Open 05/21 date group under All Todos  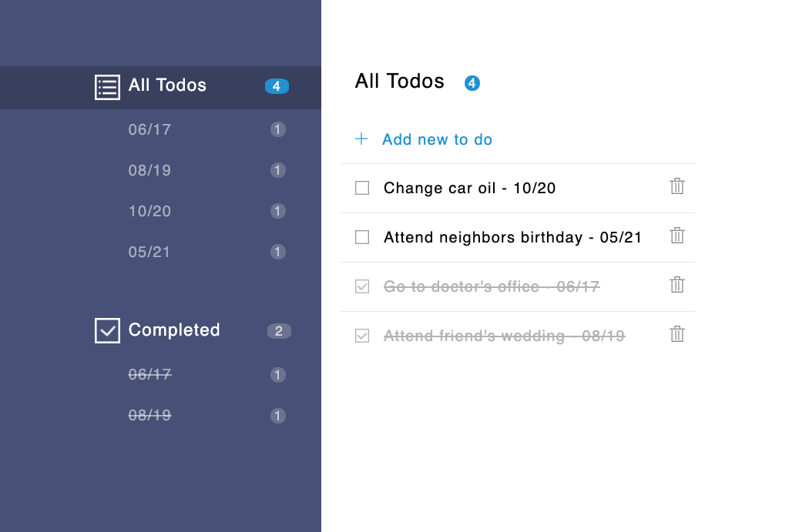[x=149, y=252]
